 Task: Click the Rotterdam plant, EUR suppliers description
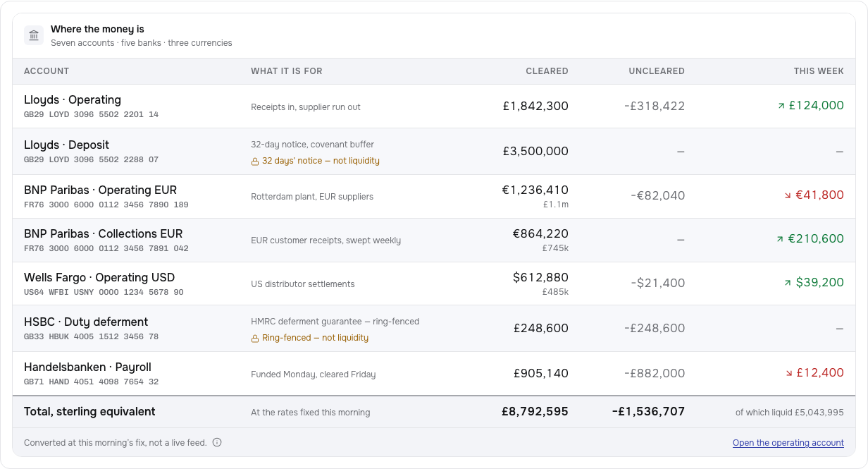pos(312,197)
